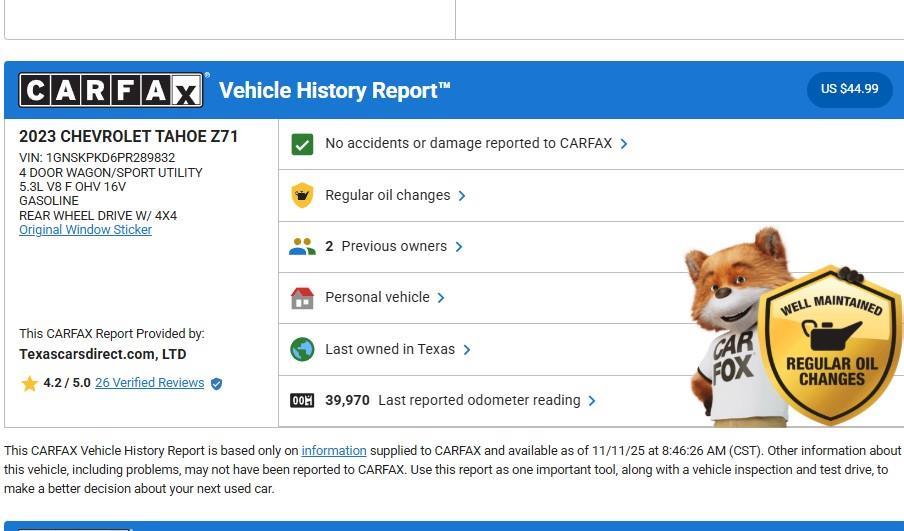Expand the Last owned in Texas chevron
The image size is (904, 531).
[467, 350]
